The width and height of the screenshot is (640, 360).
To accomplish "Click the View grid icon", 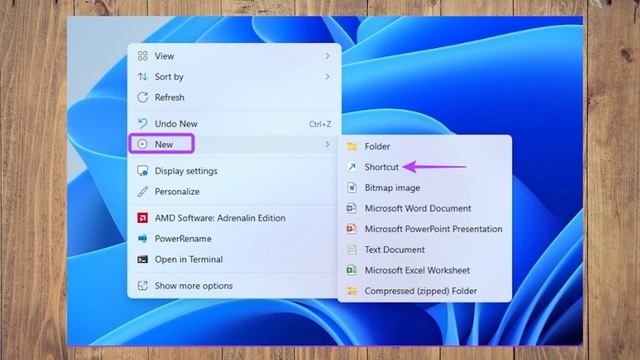I will 142,56.
